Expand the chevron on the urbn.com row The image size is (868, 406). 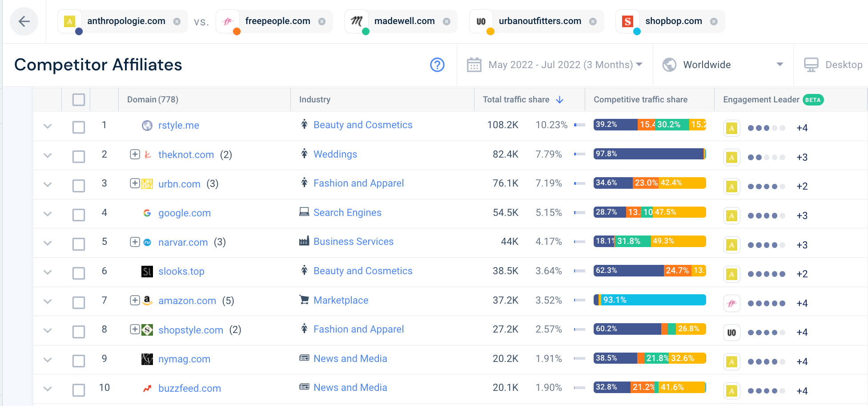point(48,184)
